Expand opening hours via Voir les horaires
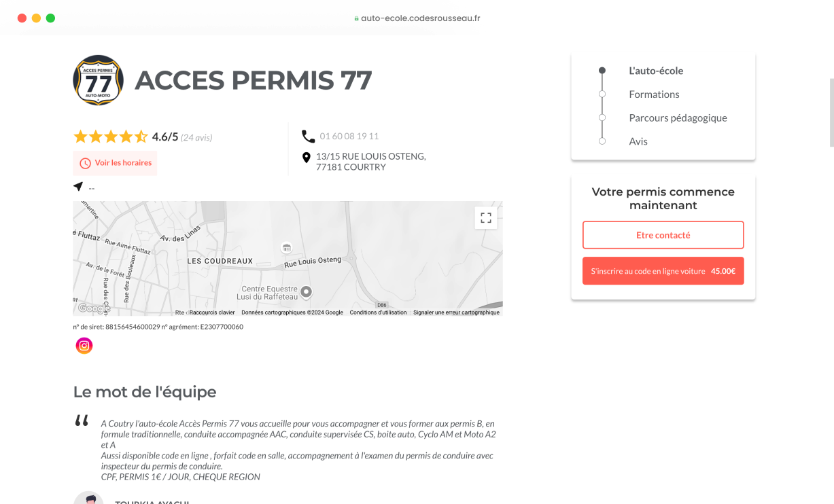834x504 pixels. pos(115,163)
